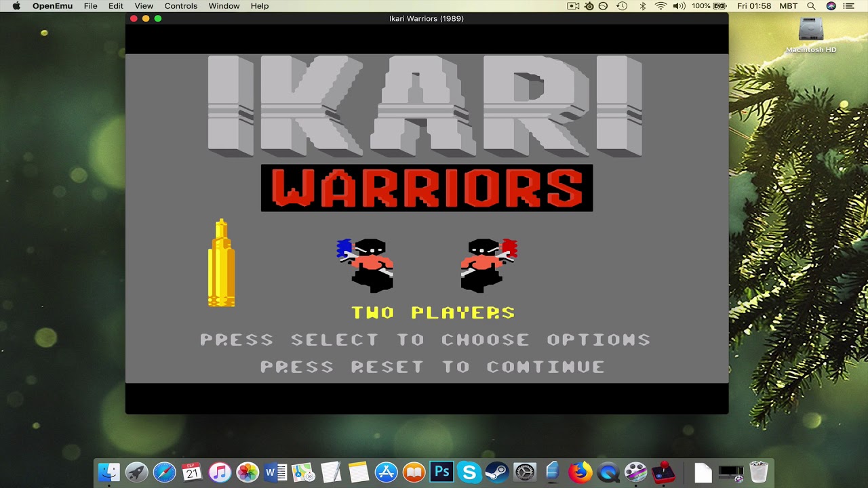Close the Ikari Warriors window

point(134,18)
